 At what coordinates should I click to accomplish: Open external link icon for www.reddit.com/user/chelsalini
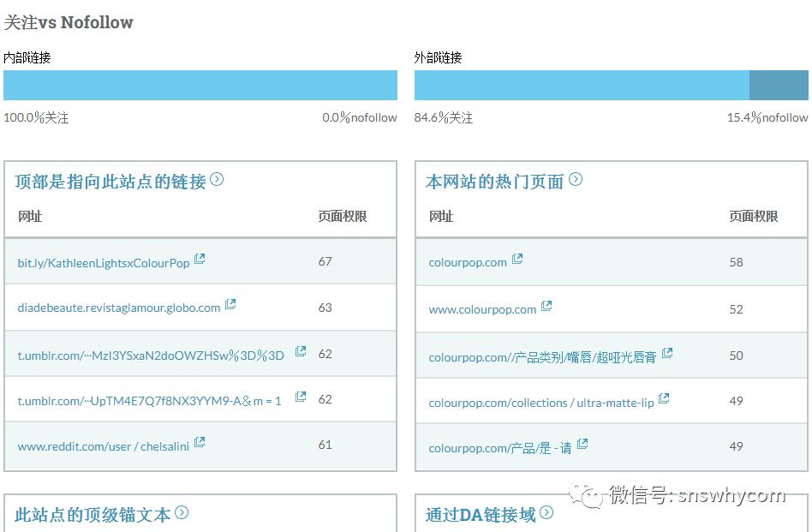tap(200, 441)
